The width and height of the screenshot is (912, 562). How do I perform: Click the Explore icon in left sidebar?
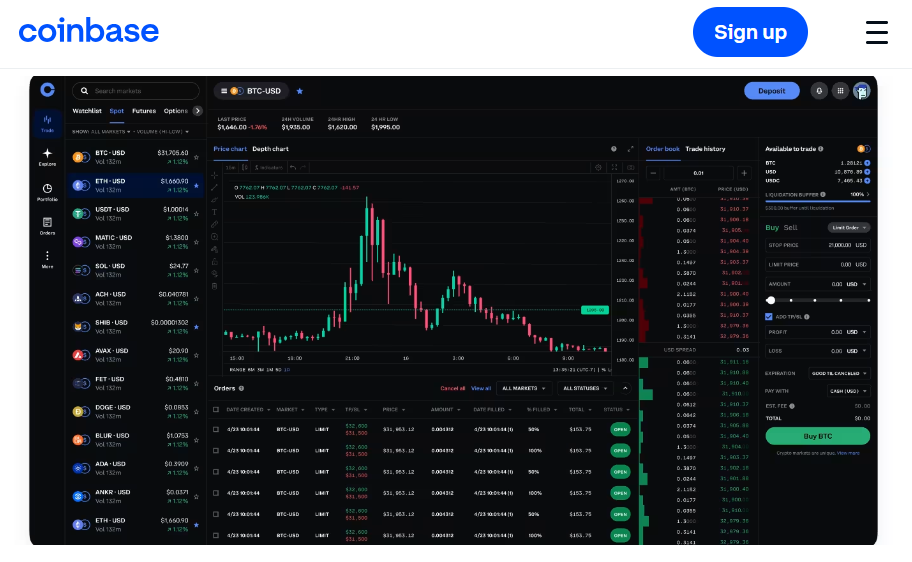pyautogui.click(x=47, y=156)
